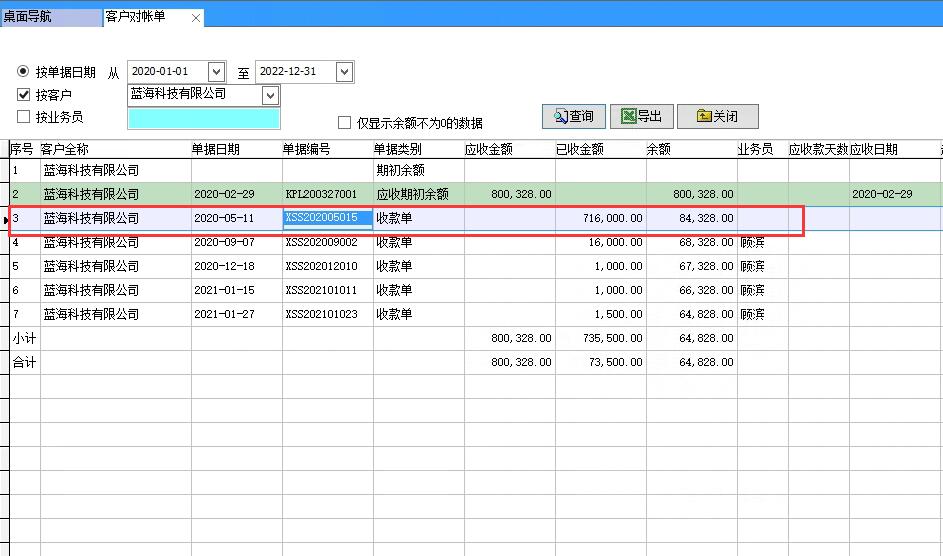
Task: Click the cyan salesperson input field
Action: pyautogui.click(x=203, y=119)
